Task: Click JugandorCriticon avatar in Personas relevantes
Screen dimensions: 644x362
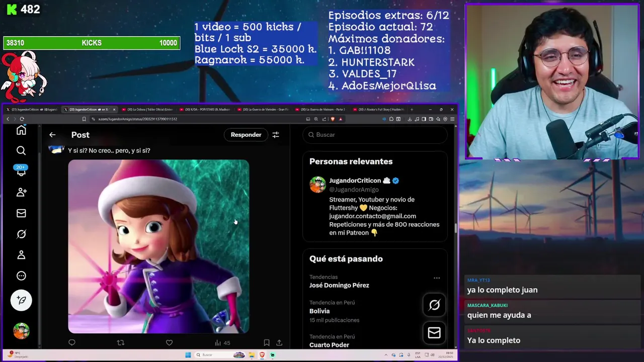Action: 317,185
